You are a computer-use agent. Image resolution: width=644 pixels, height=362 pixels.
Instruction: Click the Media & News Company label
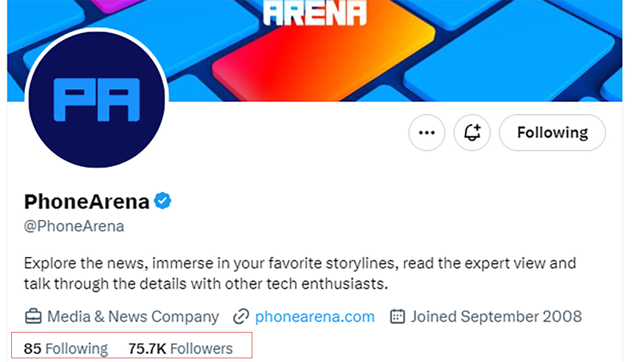click(x=133, y=316)
